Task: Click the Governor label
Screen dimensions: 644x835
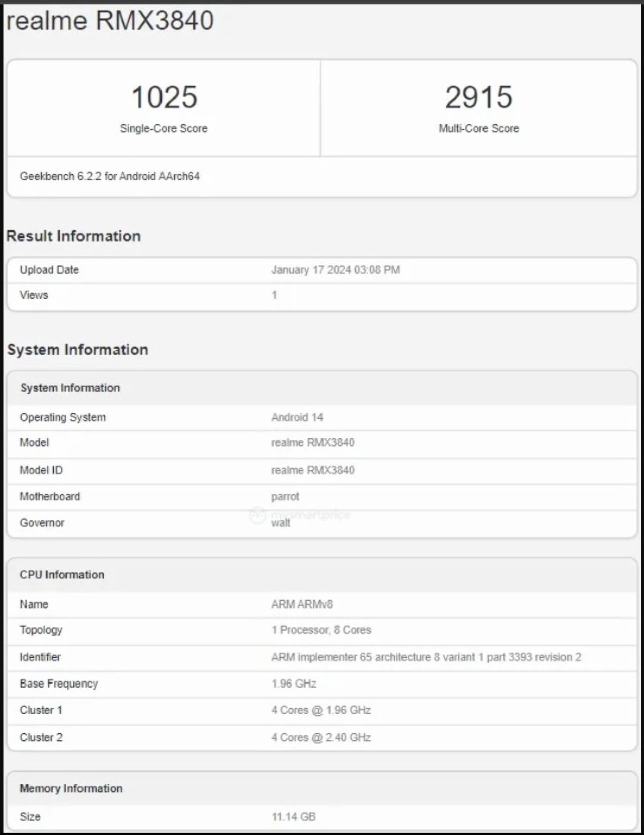Action: 42,523
